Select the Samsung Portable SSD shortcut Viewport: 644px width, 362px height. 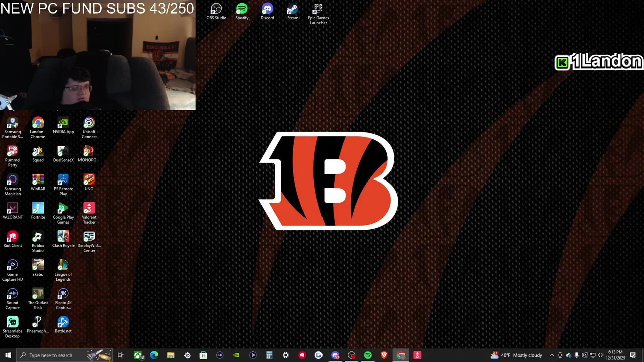tap(13, 128)
